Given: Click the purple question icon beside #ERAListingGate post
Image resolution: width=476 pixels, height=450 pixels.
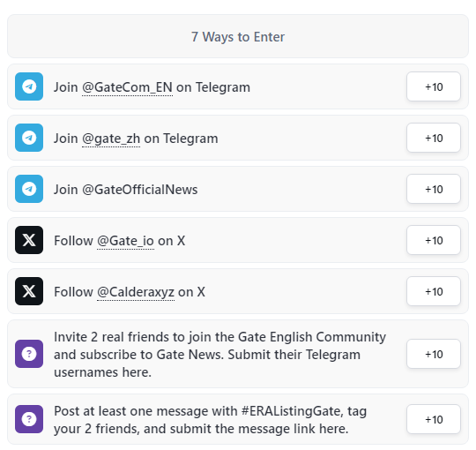Looking at the screenshot, I should tap(29, 419).
